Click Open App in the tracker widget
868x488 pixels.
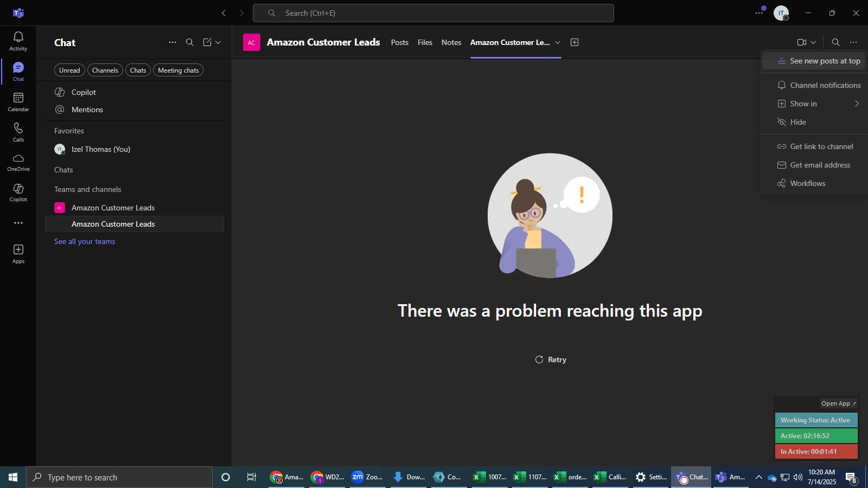click(838, 403)
